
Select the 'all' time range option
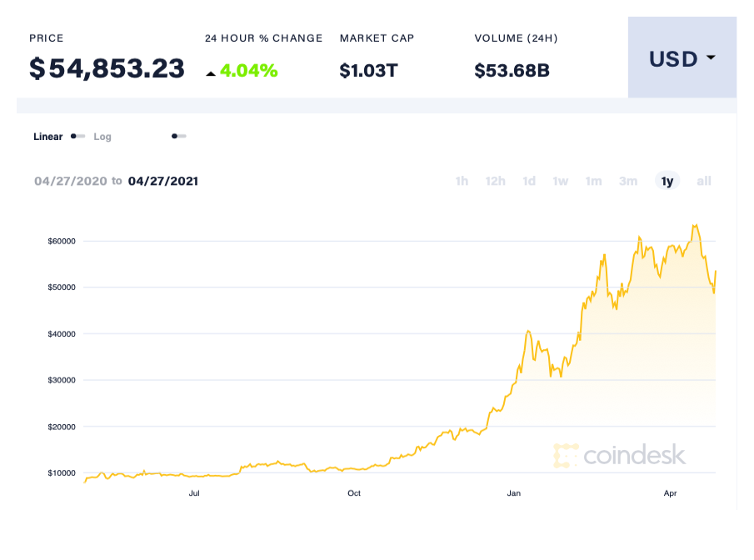pyautogui.click(x=704, y=181)
